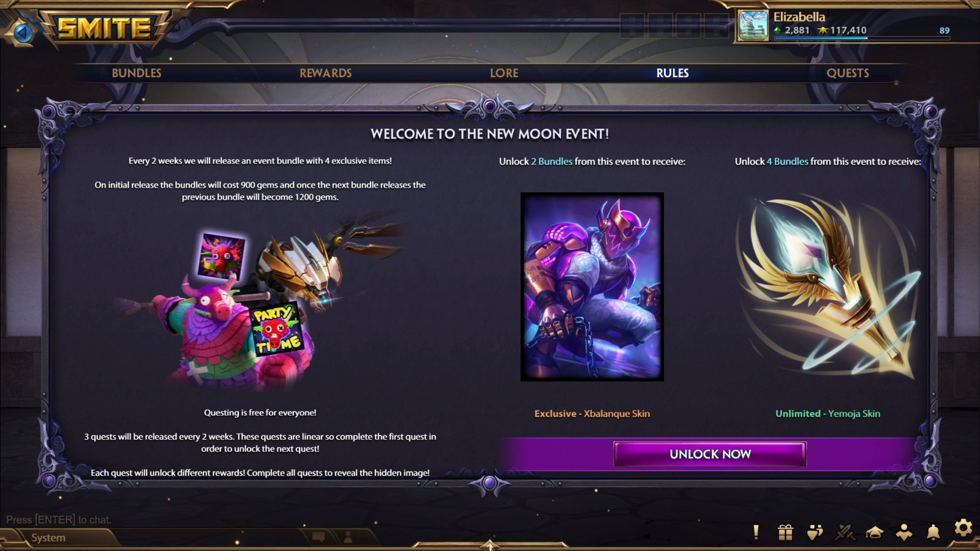Viewport: 980px width, 551px height.
Task: Switch to the Rewards tab
Action: (x=325, y=73)
